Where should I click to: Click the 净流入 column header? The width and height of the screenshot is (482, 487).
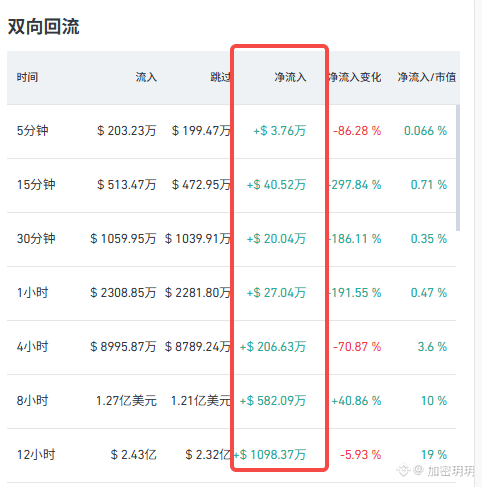pyautogui.click(x=290, y=77)
